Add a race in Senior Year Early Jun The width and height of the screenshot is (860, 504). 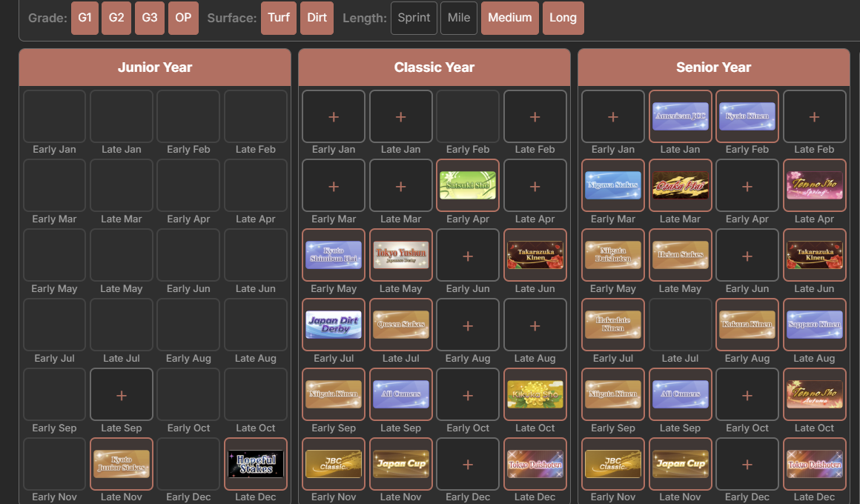(747, 255)
